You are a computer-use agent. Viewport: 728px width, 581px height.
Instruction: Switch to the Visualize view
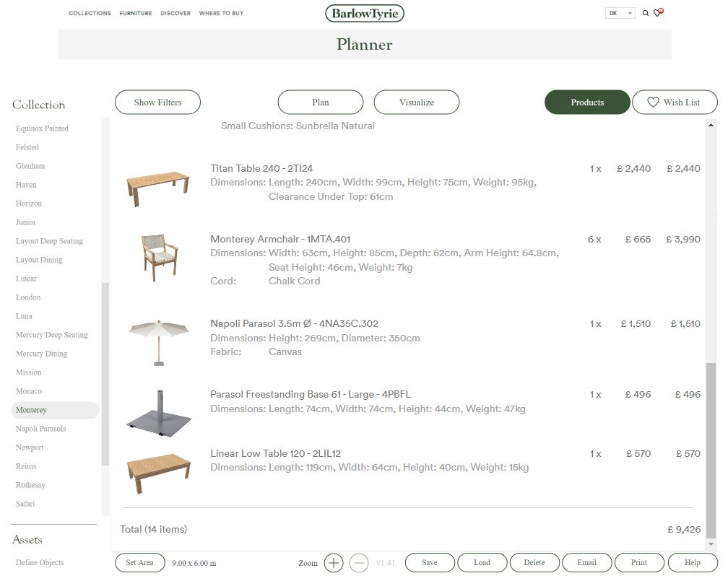coord(417,102)
